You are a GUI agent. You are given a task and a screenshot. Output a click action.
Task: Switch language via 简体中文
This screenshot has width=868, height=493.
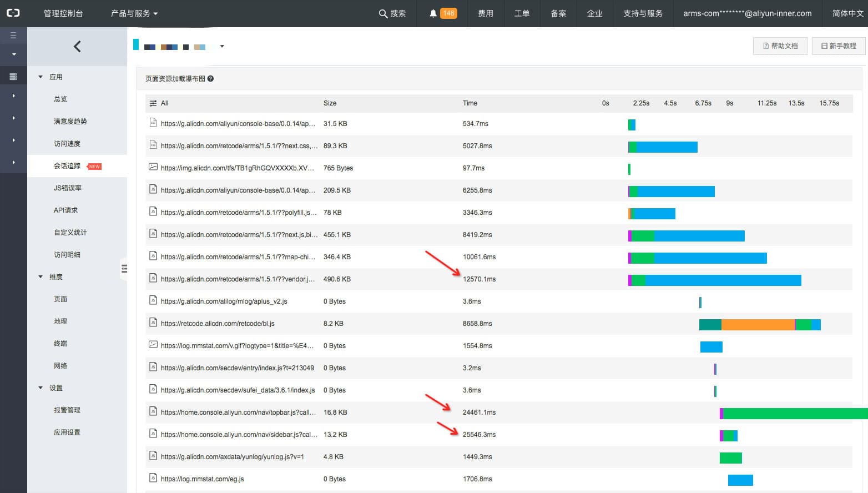tap(848, 13)
